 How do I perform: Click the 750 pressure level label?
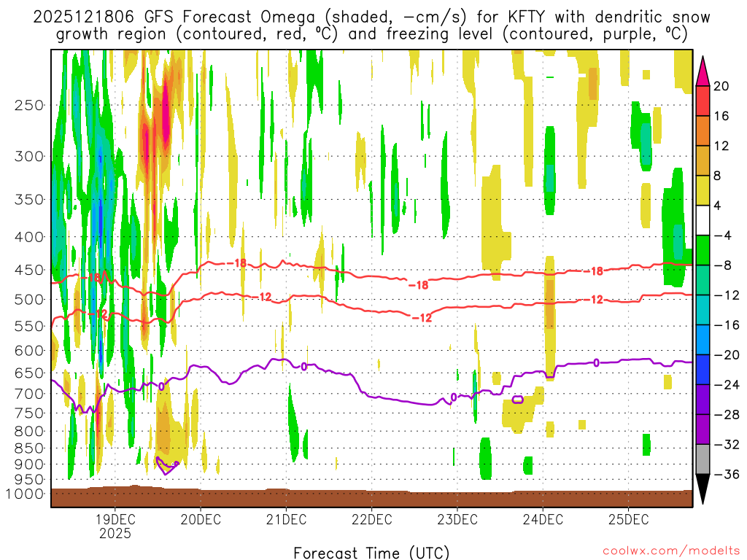click(29, 413)
